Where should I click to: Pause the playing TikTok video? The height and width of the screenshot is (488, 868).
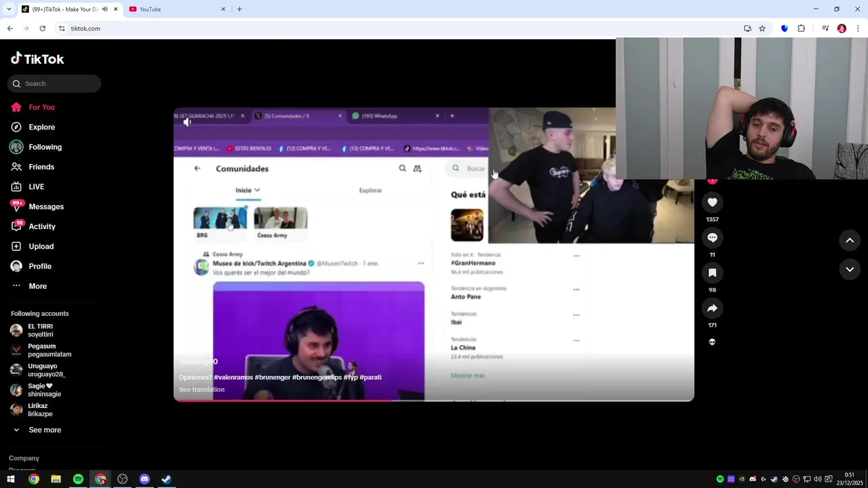pyautogui.click(x=434, y=255)
